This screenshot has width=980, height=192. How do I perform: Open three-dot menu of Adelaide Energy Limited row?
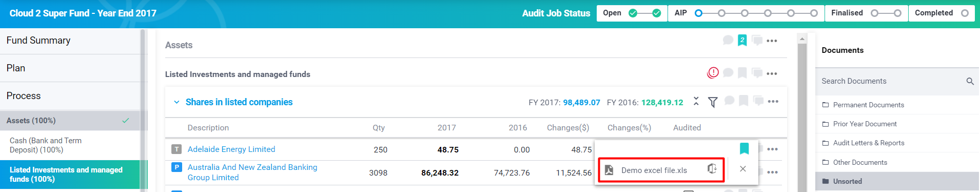click(772, 149)
